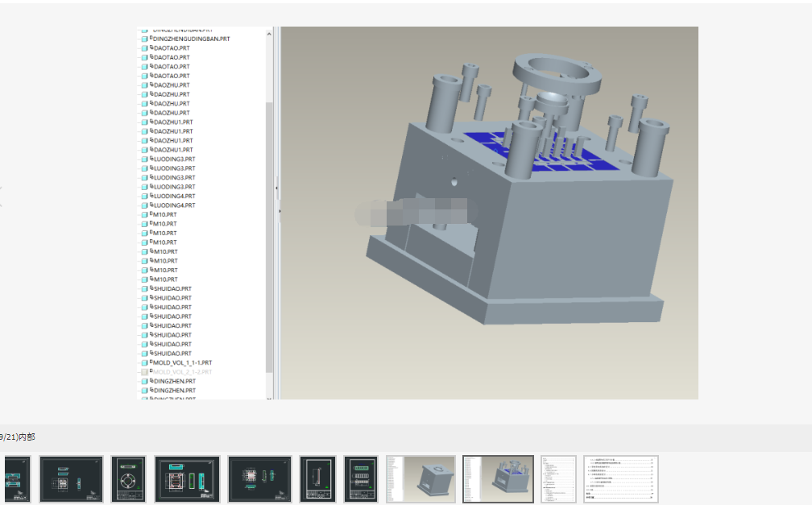Image resolution: width=812 pixels, height=505 pixels.
Task: Click the model tree scrollbar down arrow
Action: click(x=269, y=398)
